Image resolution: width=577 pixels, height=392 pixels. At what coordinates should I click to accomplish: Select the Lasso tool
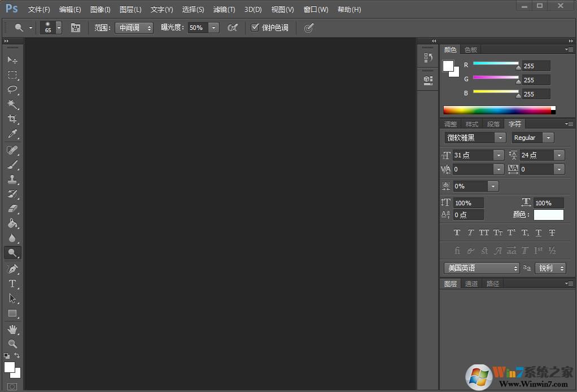tap(12, 90)
